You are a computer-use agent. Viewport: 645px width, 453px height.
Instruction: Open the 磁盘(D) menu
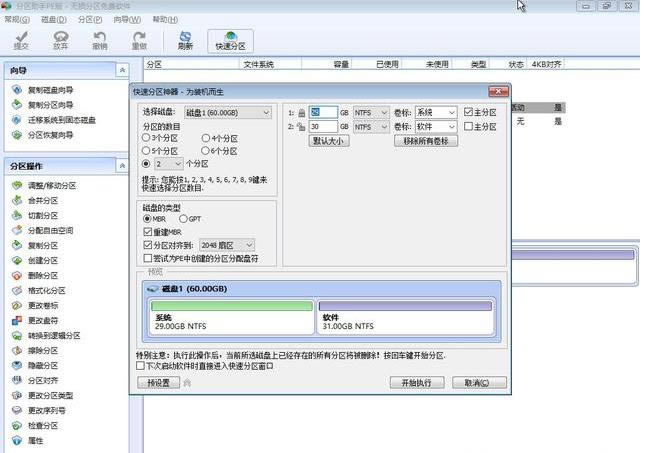click(x=54, y=19)
